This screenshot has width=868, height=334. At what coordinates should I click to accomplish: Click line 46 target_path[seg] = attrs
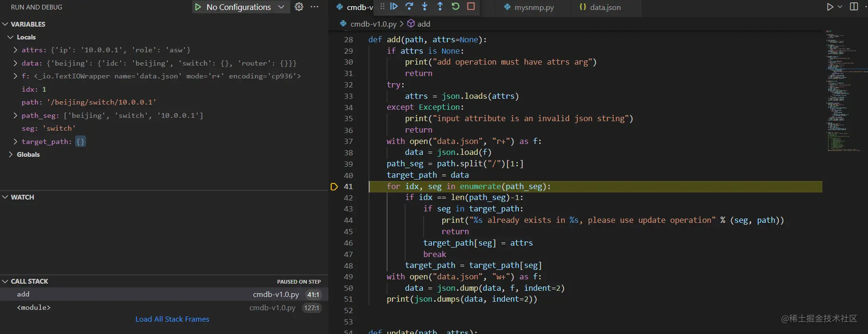[x=478, y=243]
